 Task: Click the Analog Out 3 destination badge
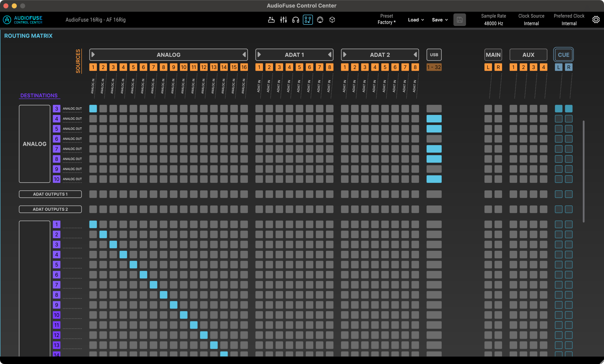coord(57,109)
